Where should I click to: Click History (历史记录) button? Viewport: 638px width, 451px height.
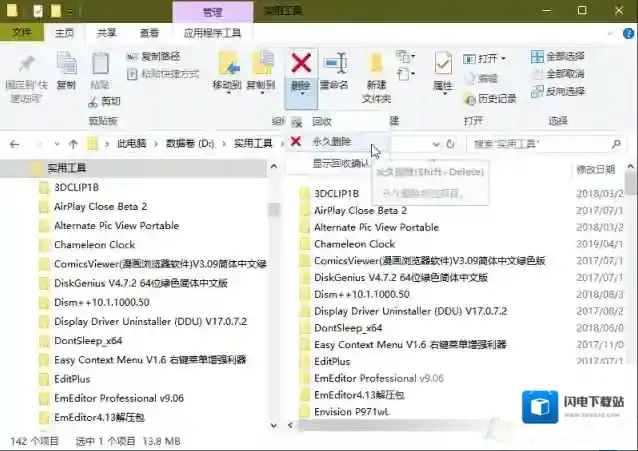tap(489, 99)
